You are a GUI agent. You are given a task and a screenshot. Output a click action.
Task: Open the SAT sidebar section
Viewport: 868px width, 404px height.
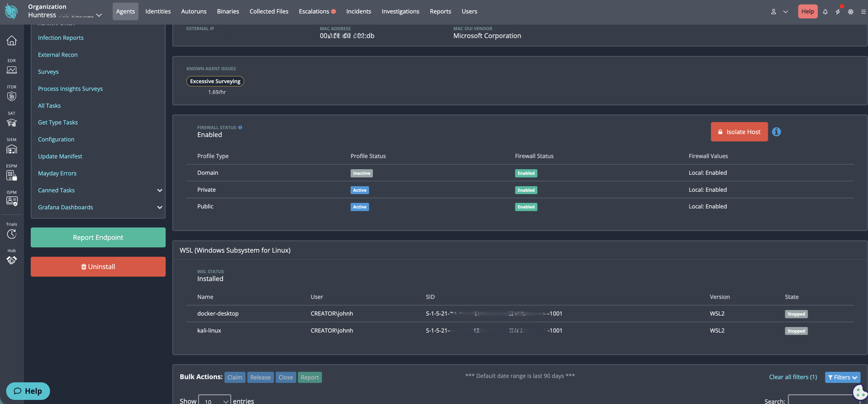coord(12,119)
